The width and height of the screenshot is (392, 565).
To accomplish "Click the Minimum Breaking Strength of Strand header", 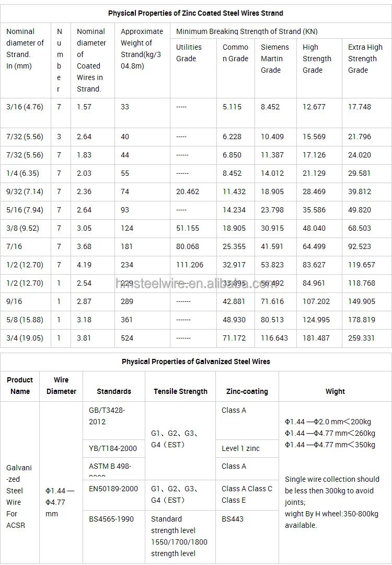I will click(x=247, y=31).
